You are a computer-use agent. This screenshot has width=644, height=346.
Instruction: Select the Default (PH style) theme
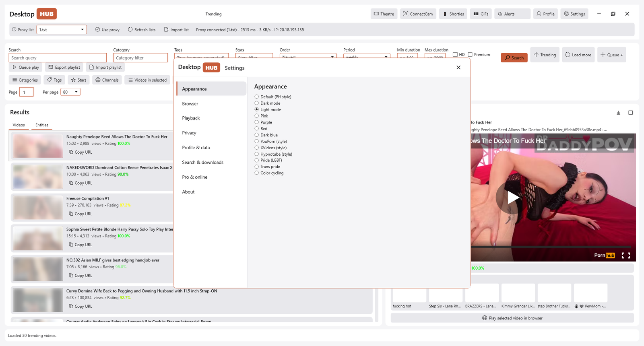pos(273,97)
